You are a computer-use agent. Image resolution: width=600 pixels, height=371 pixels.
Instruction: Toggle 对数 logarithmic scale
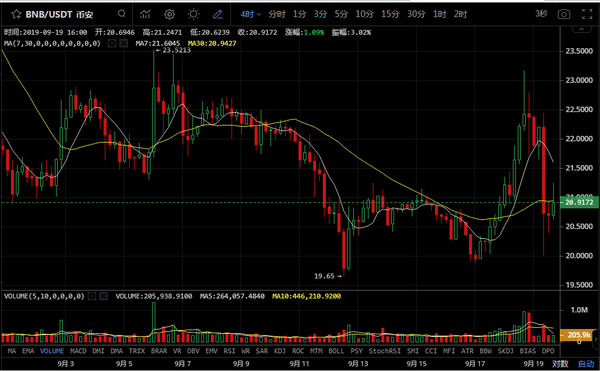pos(561,364)
